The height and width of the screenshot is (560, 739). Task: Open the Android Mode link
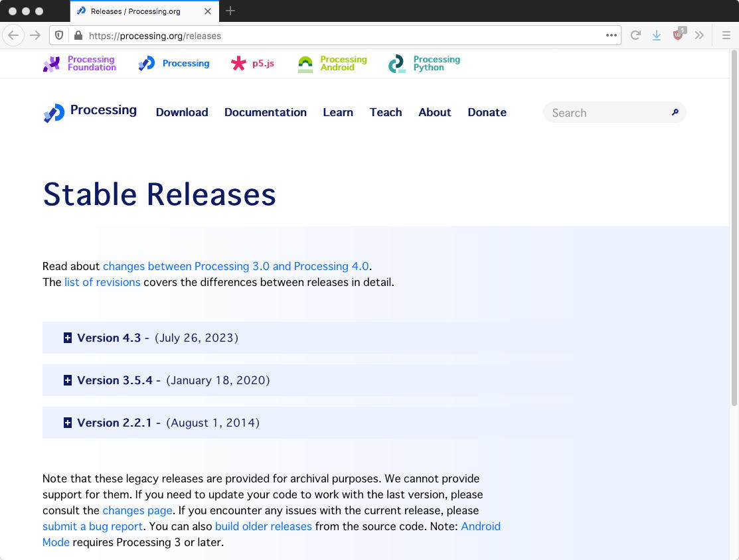[481, 527]
